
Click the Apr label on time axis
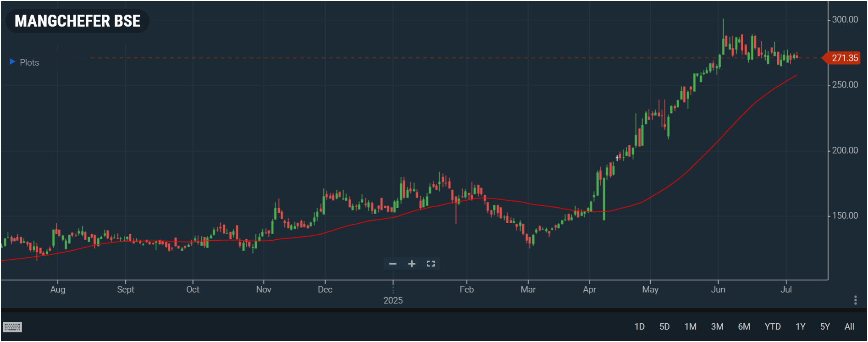coord(590,289)
